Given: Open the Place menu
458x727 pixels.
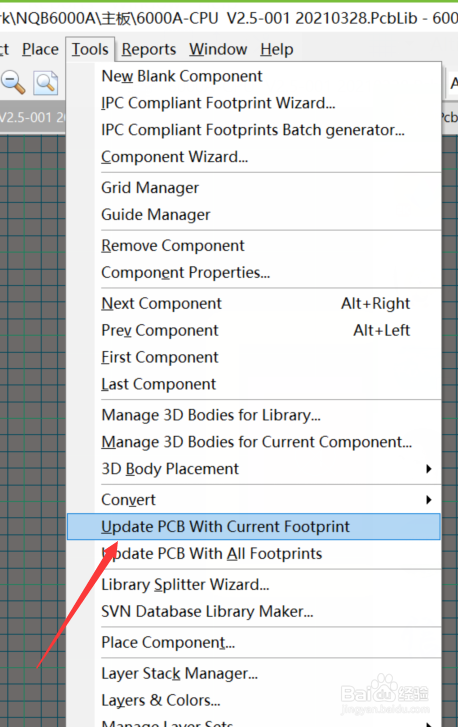Looking at the screenshot, I should point(40,49).
